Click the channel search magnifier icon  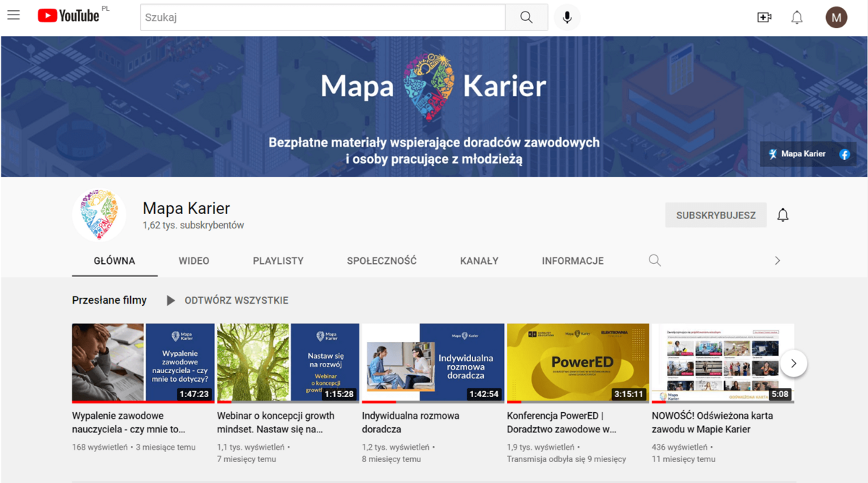click(655, 260)
